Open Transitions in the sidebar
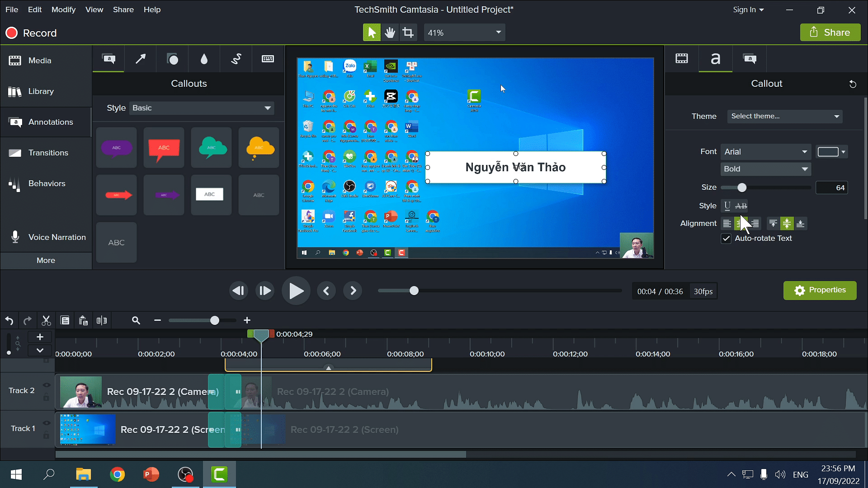 pyautogui.click(x=46, y=153)
